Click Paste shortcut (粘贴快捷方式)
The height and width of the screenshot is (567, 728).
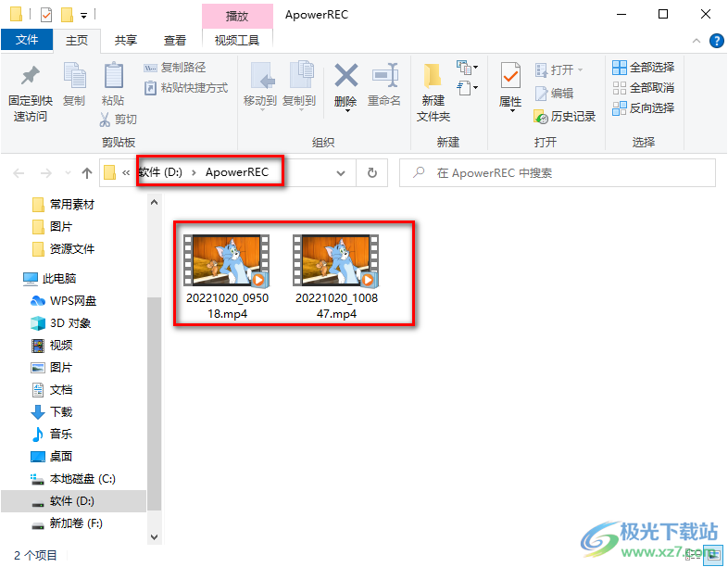tap(186, 88)
